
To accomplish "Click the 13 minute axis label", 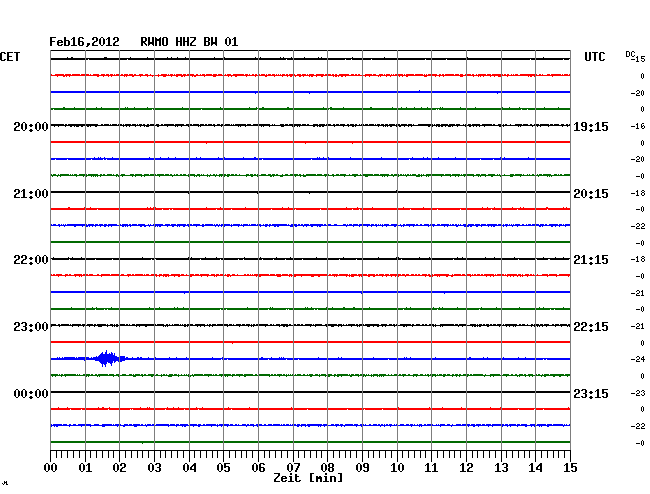I will click(x=501, y=468).
